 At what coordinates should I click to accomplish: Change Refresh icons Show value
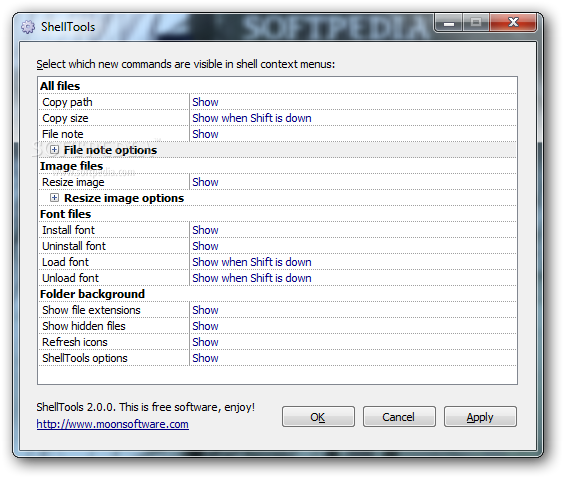coord(205,342)
